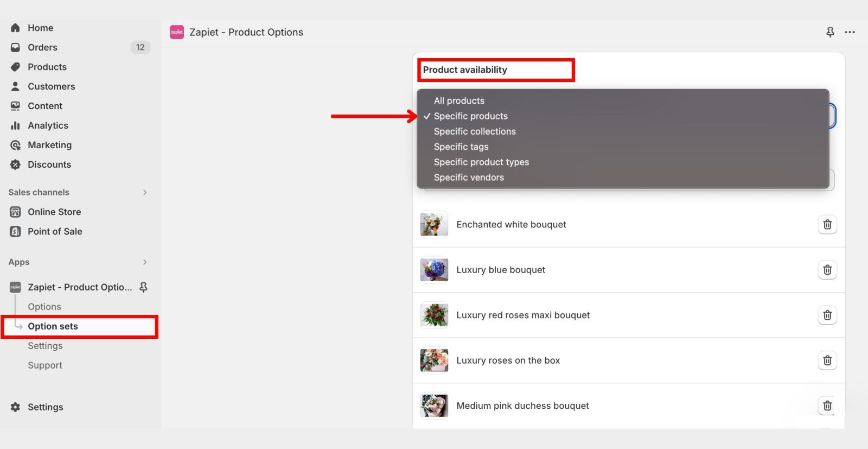Expand the Apps section chevron
Viewport: 868px width, 449px height.
click(x=144, y=262)
